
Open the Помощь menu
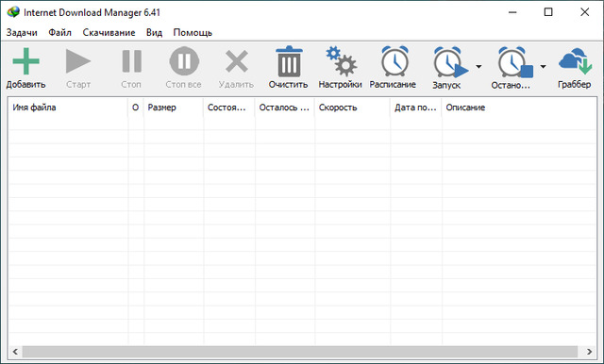(x=193, y=33)
